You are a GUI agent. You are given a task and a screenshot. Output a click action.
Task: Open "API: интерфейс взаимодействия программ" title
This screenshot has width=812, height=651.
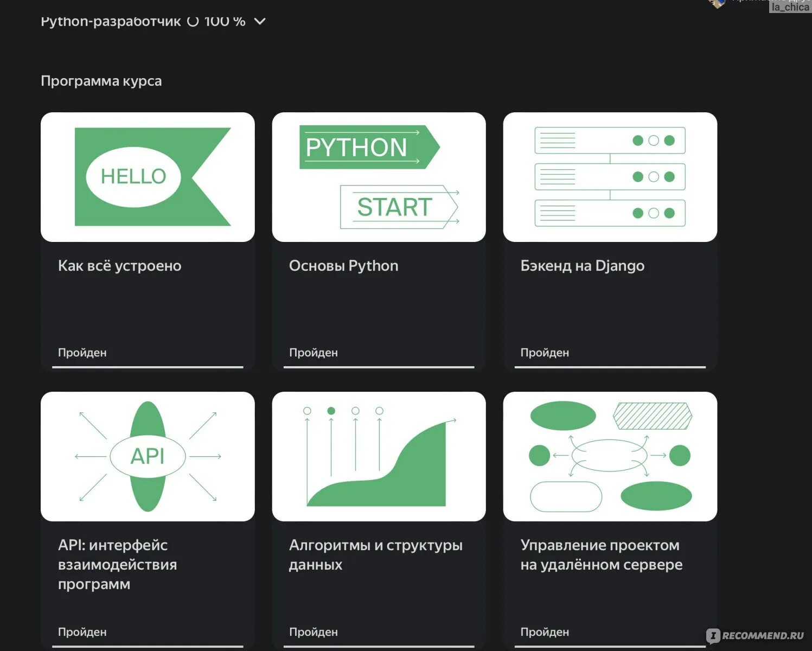[x=117, y=564]
